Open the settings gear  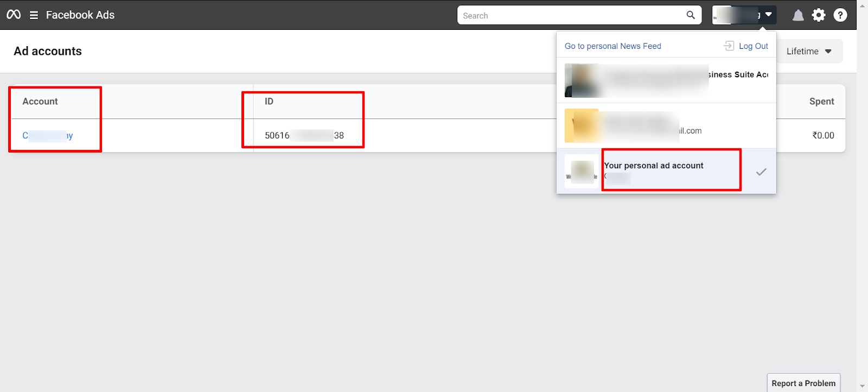[819, 15]
